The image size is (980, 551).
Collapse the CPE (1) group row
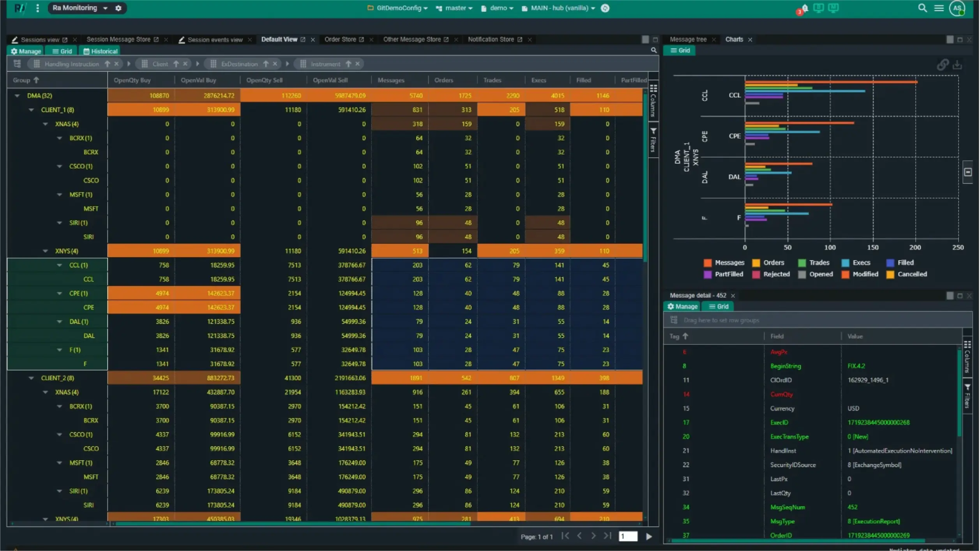(60, 293)
